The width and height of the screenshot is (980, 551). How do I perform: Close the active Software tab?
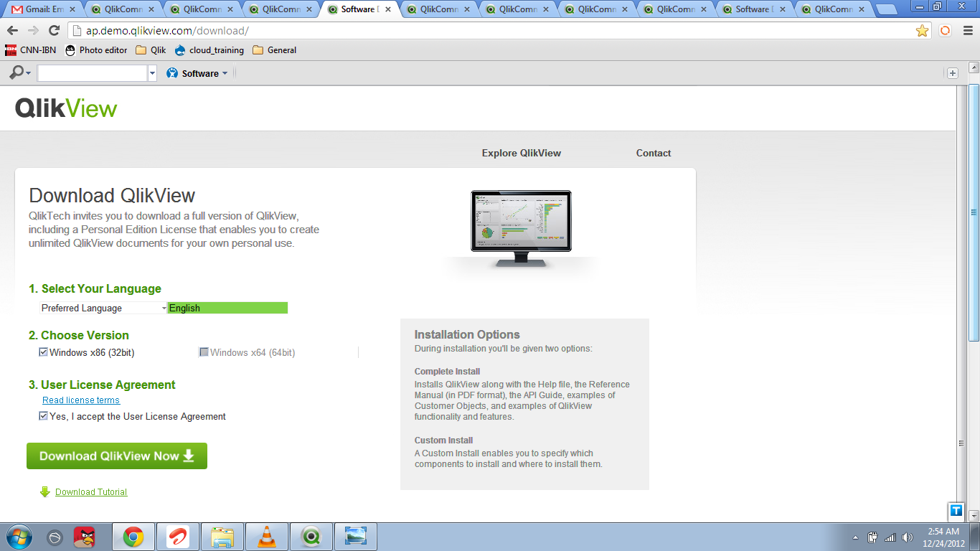click(388, 9)
